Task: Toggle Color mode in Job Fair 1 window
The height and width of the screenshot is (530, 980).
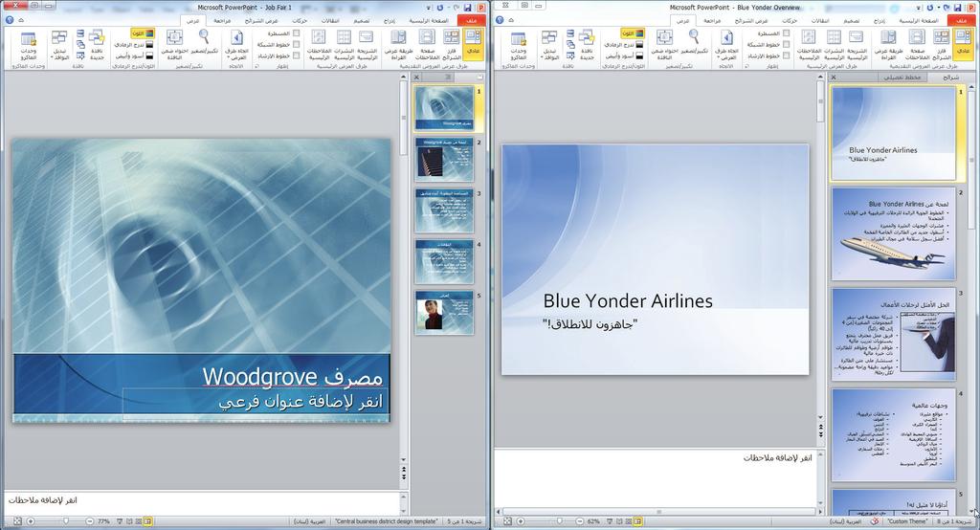Action: point(143,33)
